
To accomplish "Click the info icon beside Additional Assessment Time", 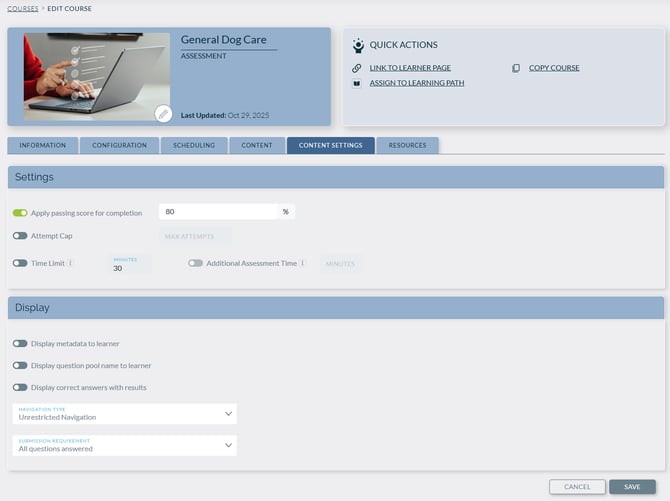I will click(302, 263).
